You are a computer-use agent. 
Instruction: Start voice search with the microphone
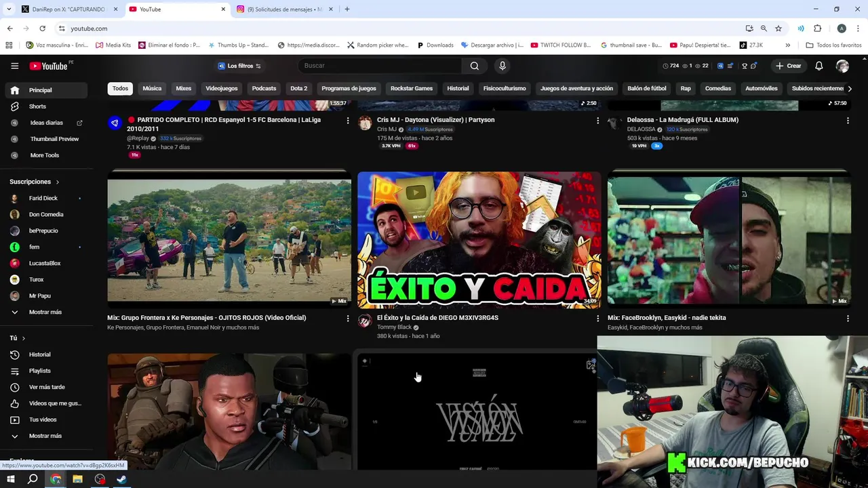502,66
